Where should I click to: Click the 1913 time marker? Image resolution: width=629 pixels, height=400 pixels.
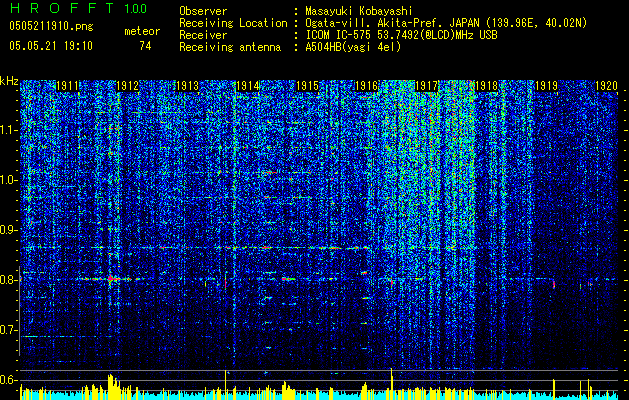187,86
